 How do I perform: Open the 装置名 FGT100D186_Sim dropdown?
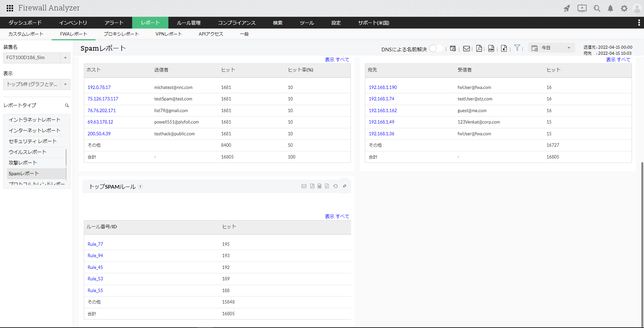(65, 58)
